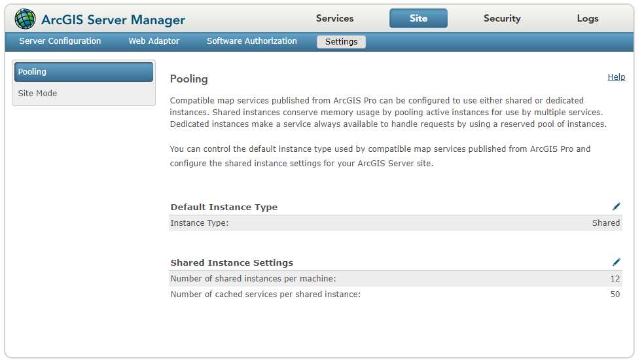Choose Pooling in the left sidebar
The height and width of the screenshot is (360, 644).
click(x=83, y=72)
